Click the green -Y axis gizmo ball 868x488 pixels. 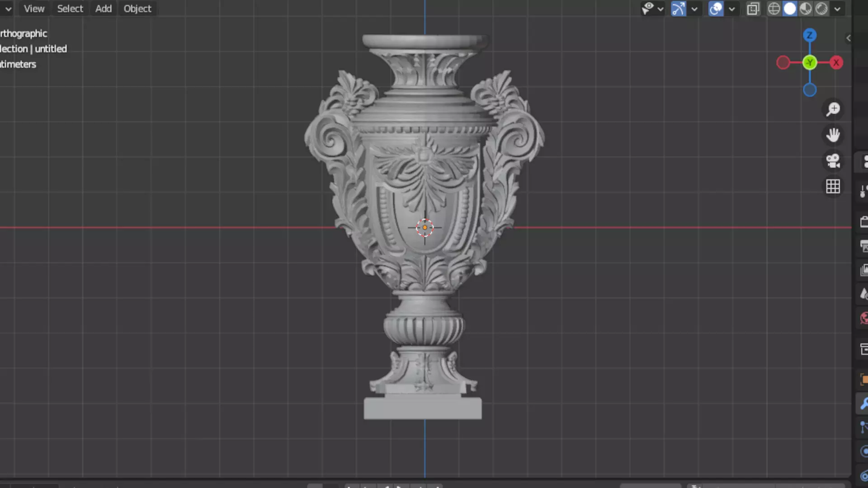tap(810, 63)
